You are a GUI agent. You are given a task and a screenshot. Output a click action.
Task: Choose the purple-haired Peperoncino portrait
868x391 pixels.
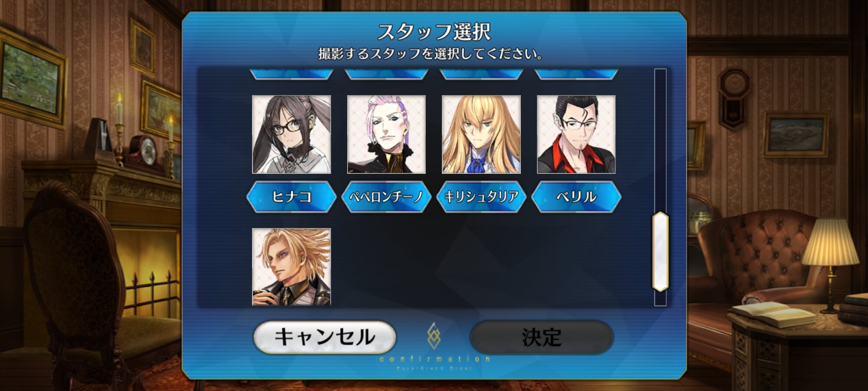click(x=386, y=135)
